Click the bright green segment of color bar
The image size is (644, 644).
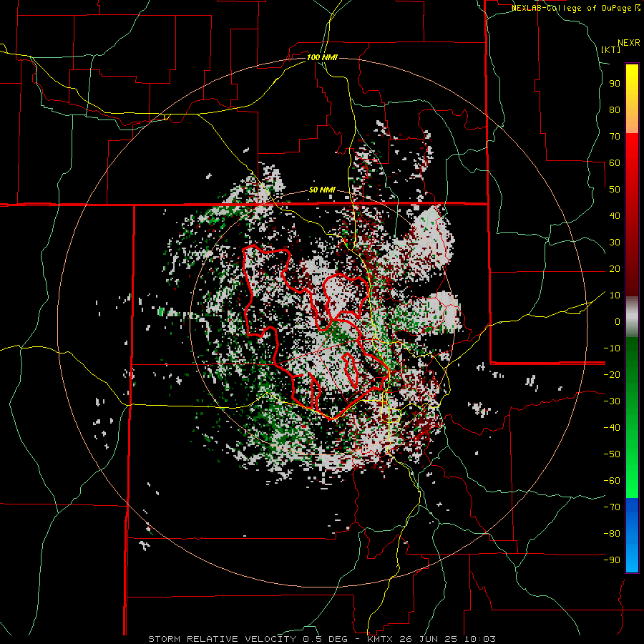pos(632,472)
